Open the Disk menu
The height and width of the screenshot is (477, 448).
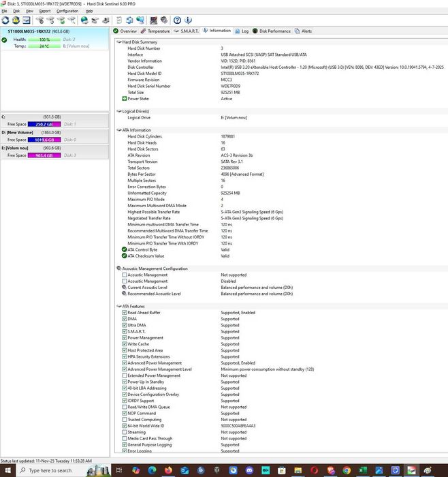tap(16, 11)
